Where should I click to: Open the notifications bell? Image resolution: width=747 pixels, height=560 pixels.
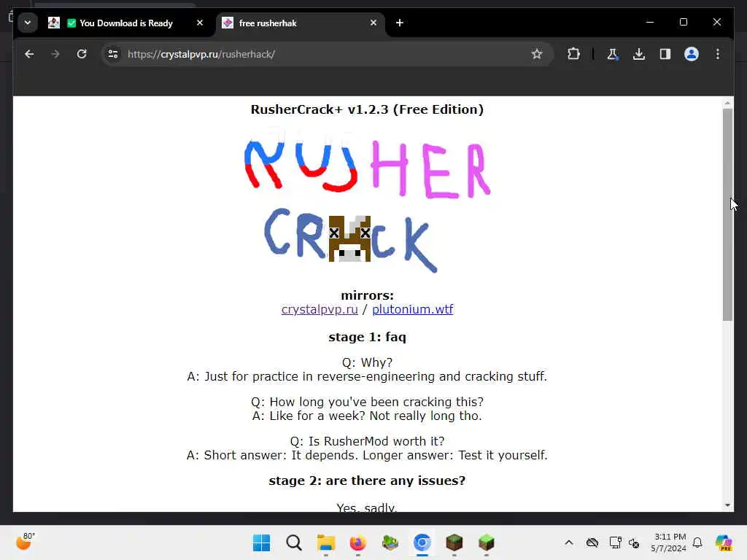pyautogui.click(x=697, y=542)
